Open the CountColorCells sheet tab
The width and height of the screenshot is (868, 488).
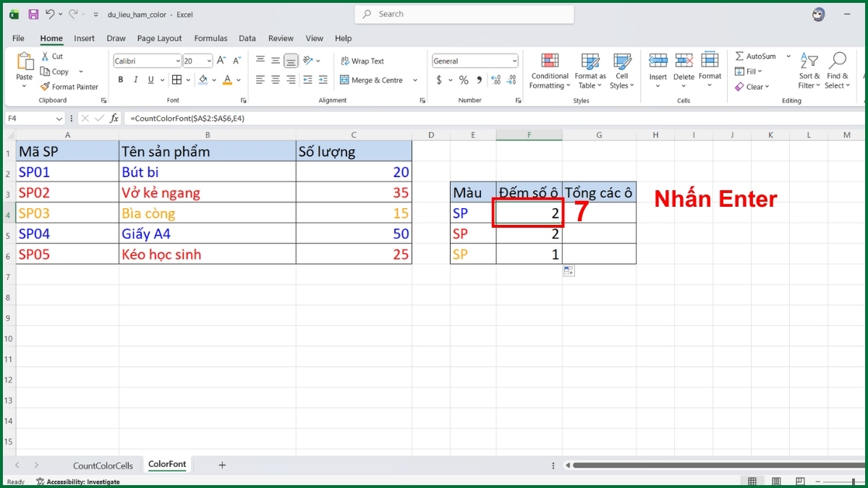pos(102,465)
